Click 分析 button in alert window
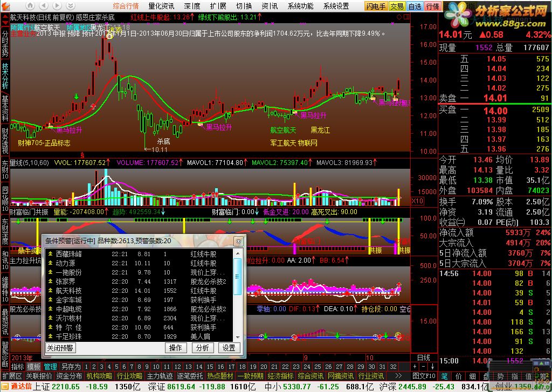 [203, 348]
